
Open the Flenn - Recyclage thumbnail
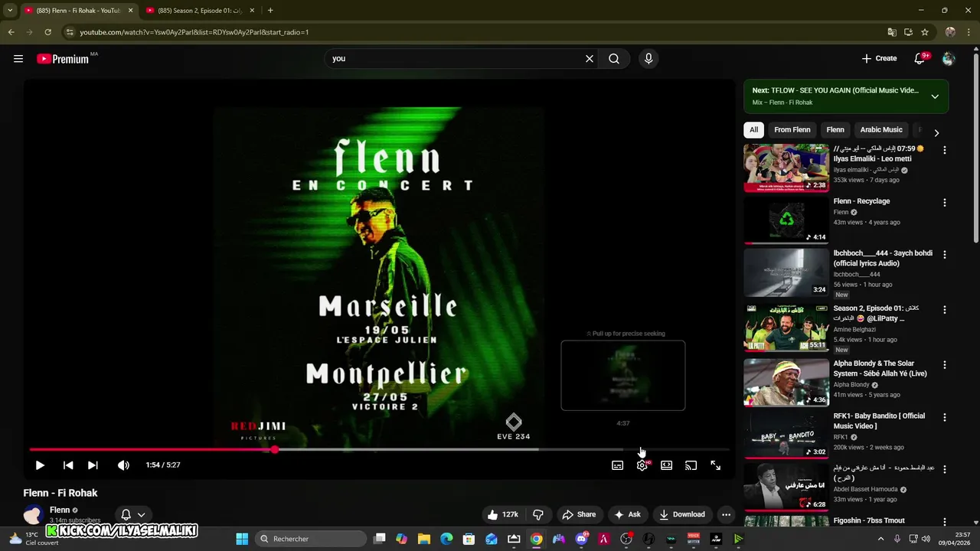(x=786, y=220)
